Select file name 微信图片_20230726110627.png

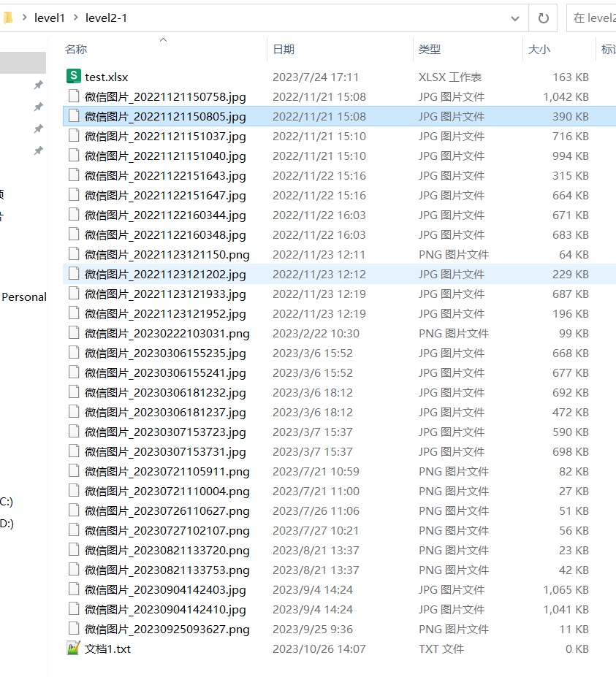coord(167,511)
